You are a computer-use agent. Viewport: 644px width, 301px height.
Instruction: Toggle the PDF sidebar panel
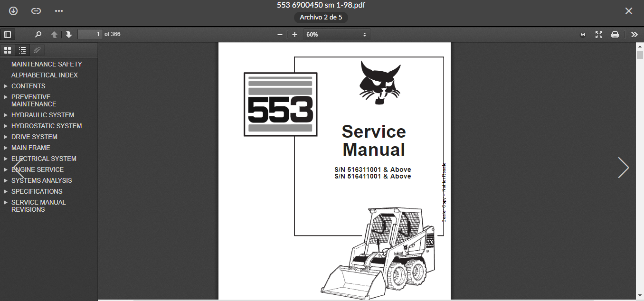[x=8, y=35]
